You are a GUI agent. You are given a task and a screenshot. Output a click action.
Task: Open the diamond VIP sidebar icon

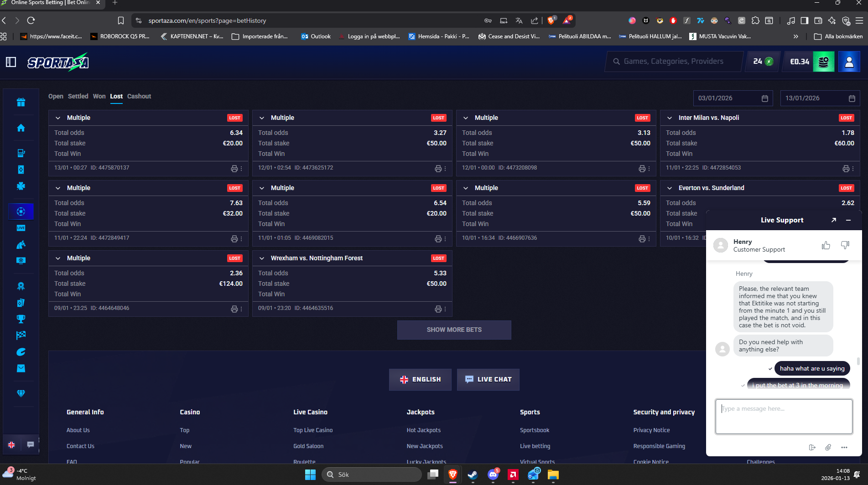21,393
